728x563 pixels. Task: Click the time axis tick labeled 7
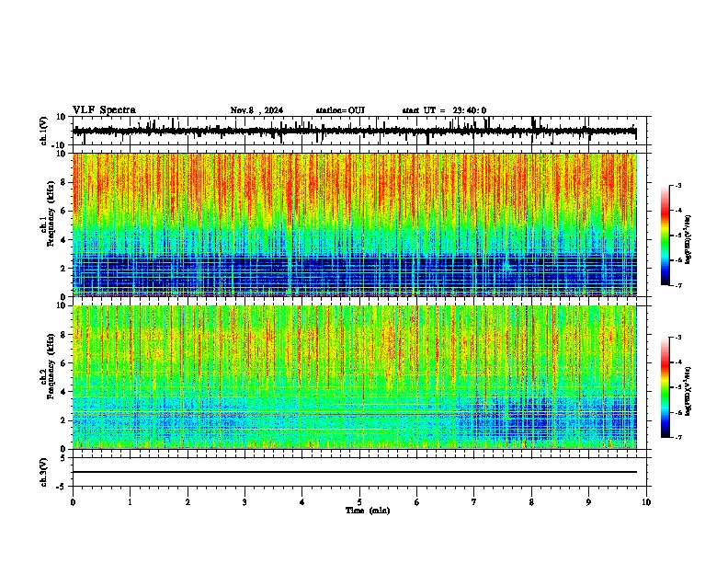coord(474,502)
